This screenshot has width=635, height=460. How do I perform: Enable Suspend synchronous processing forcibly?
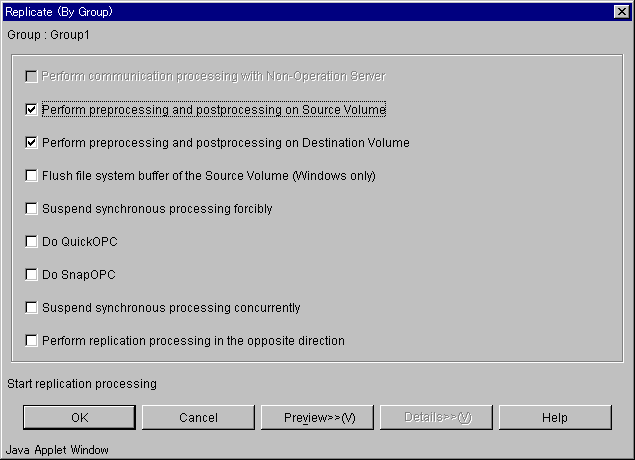point(31,209)
